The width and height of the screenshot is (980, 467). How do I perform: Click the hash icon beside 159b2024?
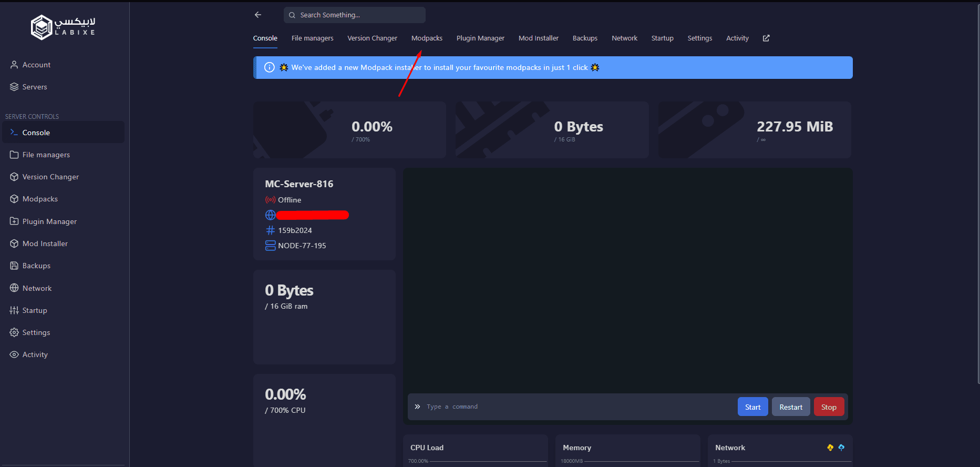click(x=270, y=230)
